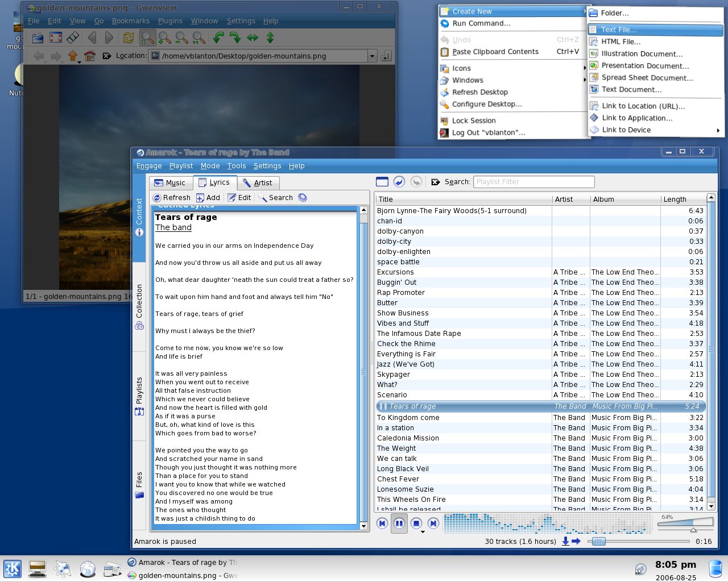Image resolution: width=728 pixels, height=582 pixels.
Task: Toggle repeat mode right-arrow status icon
Action: pos(576,542)
